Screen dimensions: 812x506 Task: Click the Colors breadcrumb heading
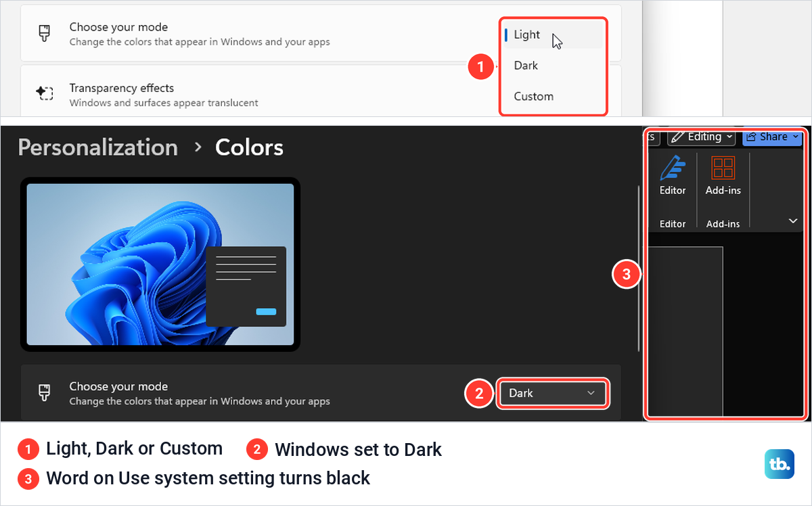pos(249,147)
